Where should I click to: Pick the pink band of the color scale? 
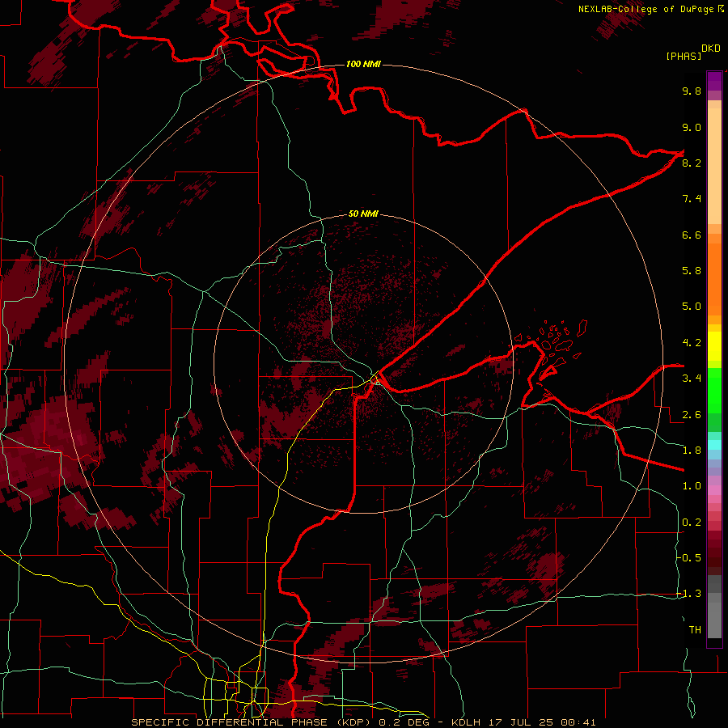click(714, 490)
